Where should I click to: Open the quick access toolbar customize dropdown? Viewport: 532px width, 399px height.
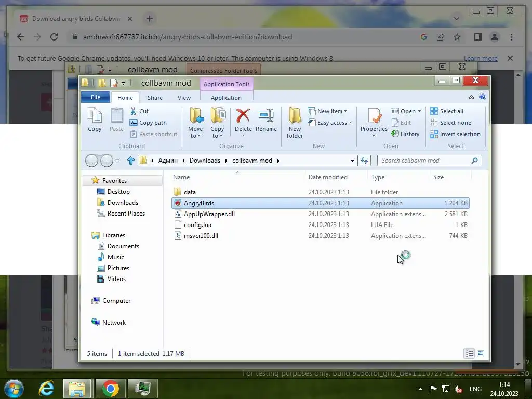[x=124, y=83]
